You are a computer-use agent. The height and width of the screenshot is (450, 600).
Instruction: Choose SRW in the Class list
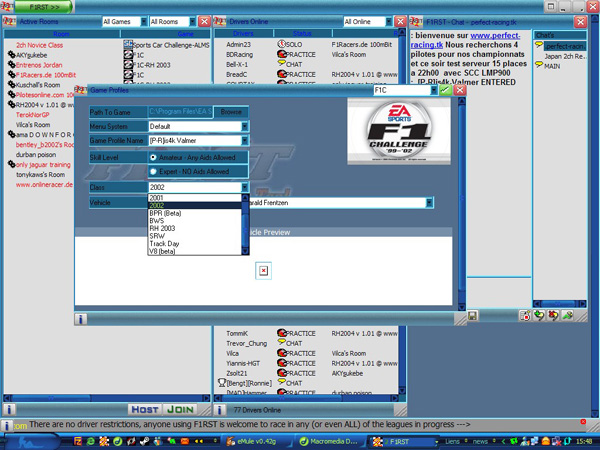[x=195, y=236]
